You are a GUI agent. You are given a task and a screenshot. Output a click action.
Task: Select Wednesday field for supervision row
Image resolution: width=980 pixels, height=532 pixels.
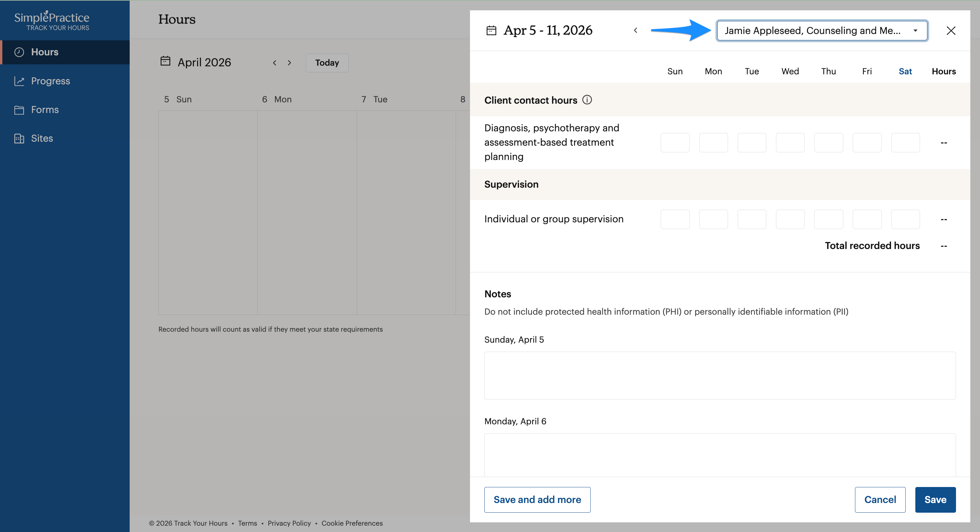click(x=790, y=219)
